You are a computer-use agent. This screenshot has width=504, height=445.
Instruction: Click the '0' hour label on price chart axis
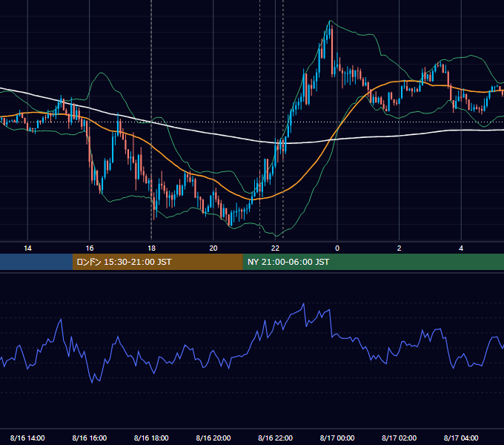point(337,248)
